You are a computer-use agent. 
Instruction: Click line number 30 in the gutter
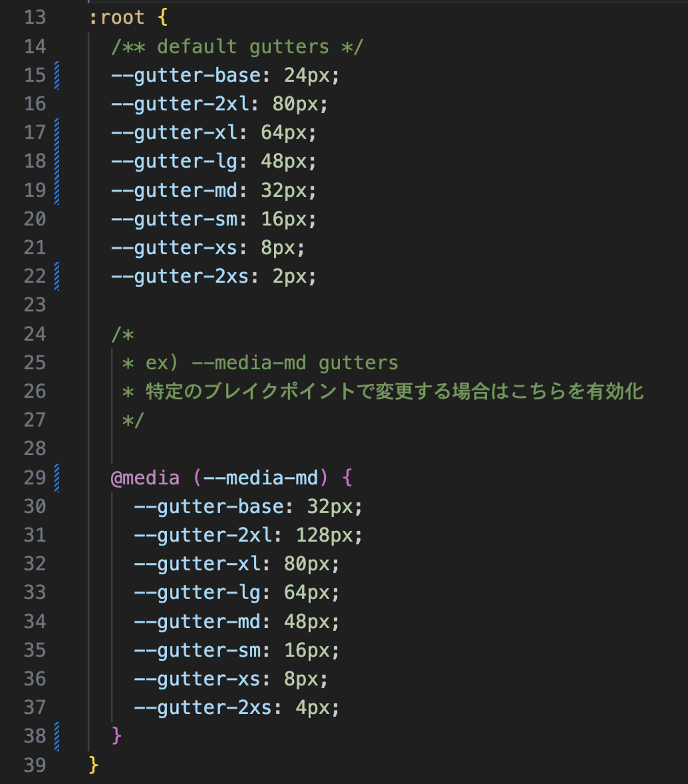click(x=35, y=506)
